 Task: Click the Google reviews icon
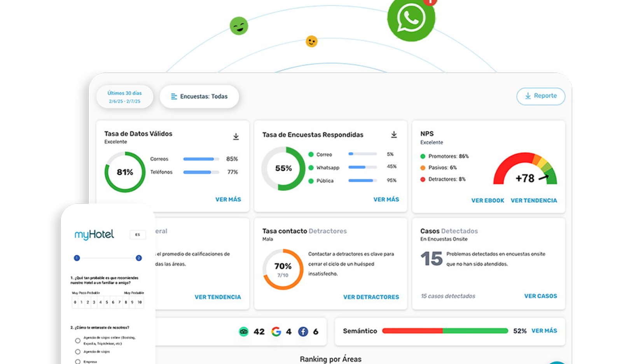(x=276, y=331)
